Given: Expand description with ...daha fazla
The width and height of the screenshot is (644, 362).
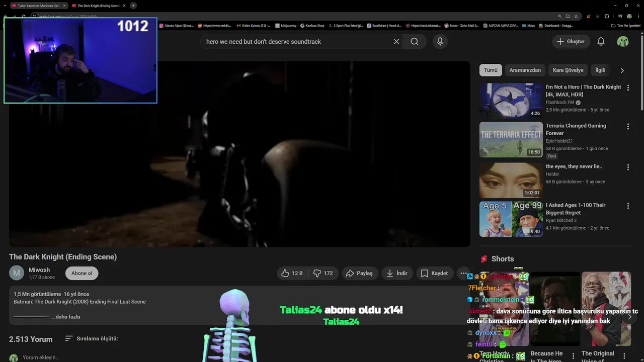Looking at the screenshot, I should [65, 317].
